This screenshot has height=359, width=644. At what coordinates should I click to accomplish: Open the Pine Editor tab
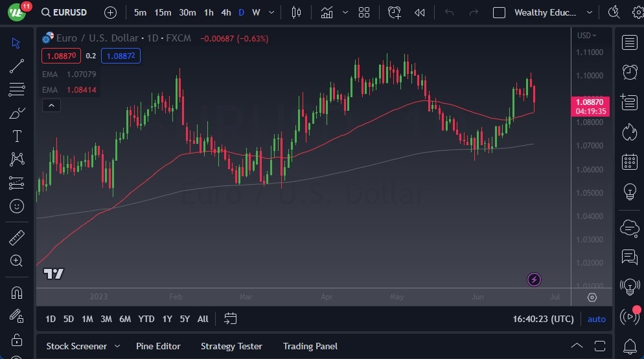[158, 346]
